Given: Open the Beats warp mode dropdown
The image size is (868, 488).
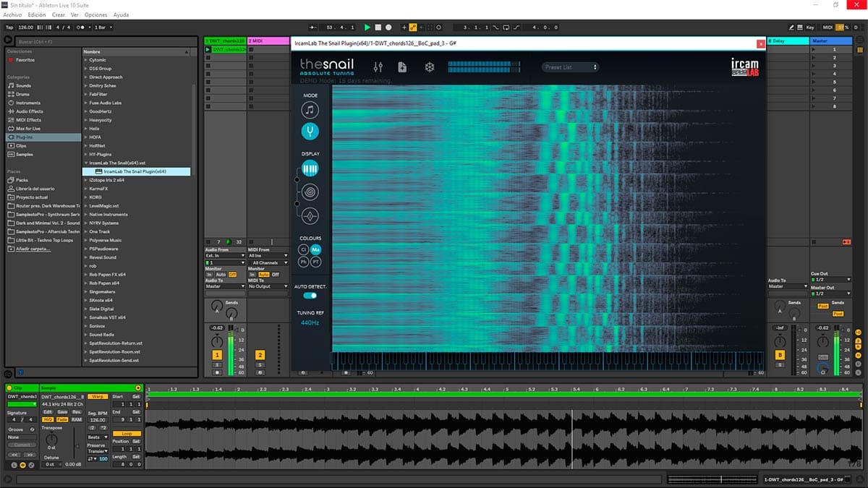Looking at the screenshot, I should (x=97, y=437).
